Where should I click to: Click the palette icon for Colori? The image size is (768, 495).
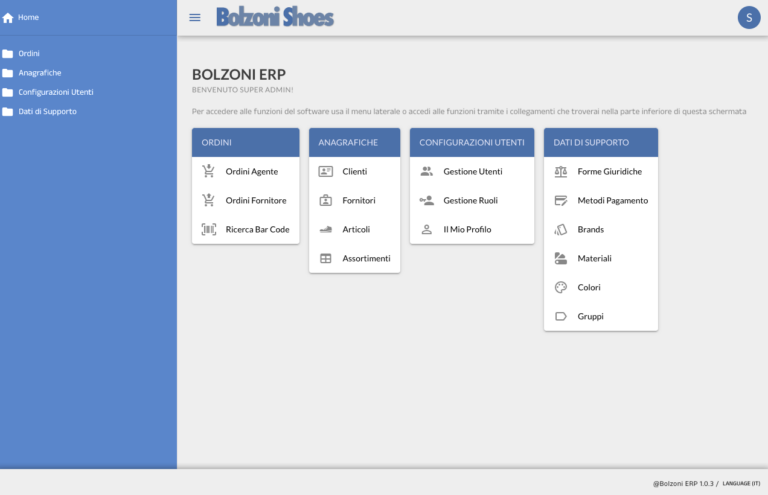coord(561,287)
